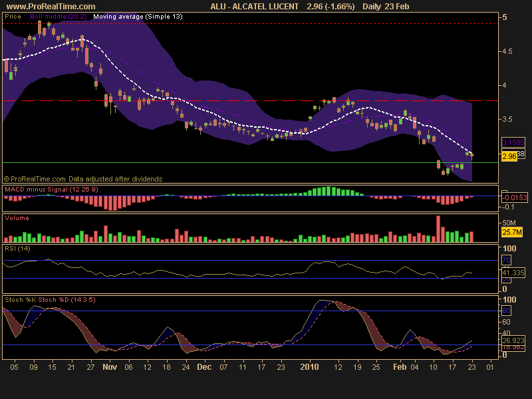Click the -0.1 MACD axis label
The image size is (532, 399).
click(x=508, y=207)
